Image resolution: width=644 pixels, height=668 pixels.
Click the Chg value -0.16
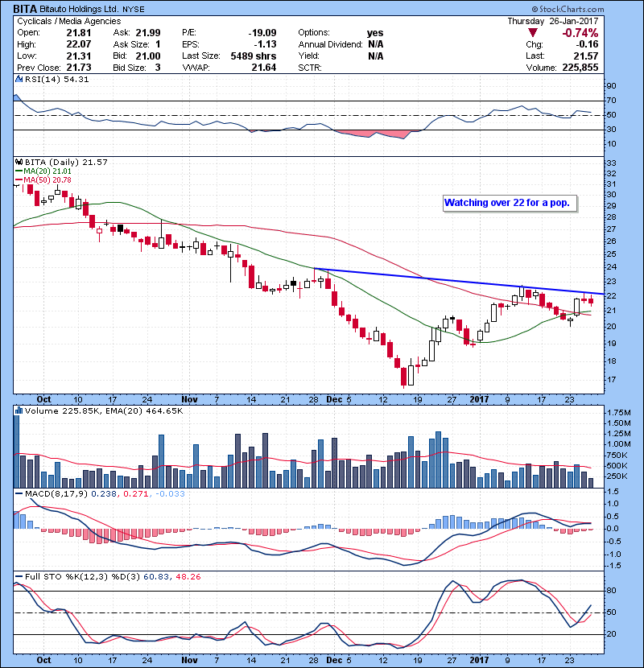pos(587,44)
